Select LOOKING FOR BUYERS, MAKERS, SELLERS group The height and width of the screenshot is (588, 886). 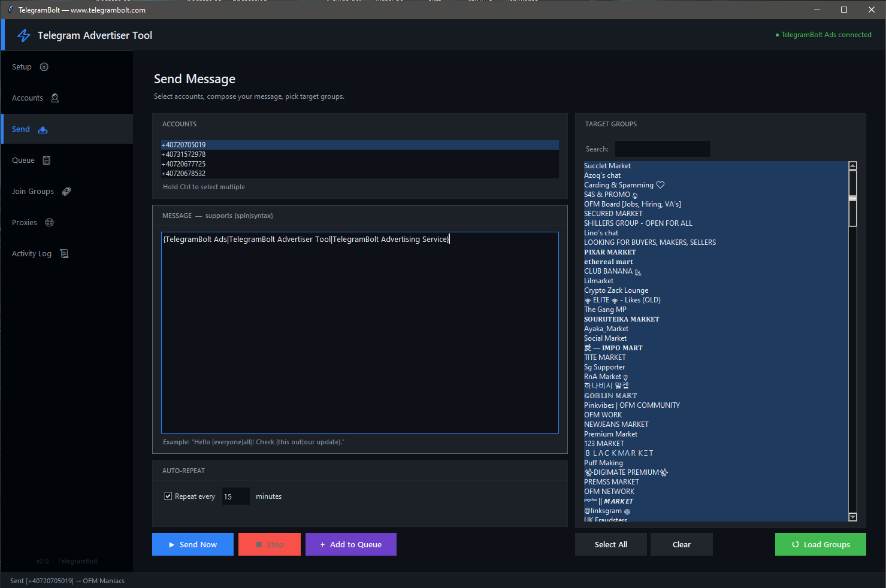pyautogui.click(x=716, y=243)
